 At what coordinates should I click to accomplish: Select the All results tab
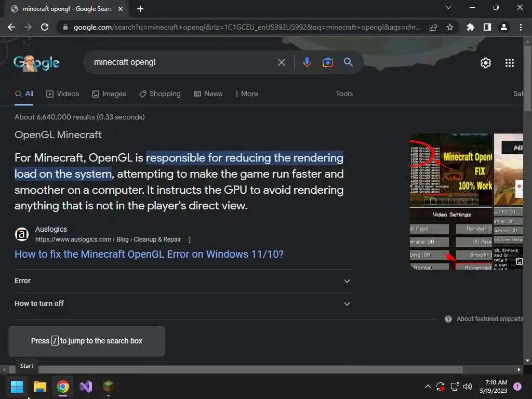24,94
